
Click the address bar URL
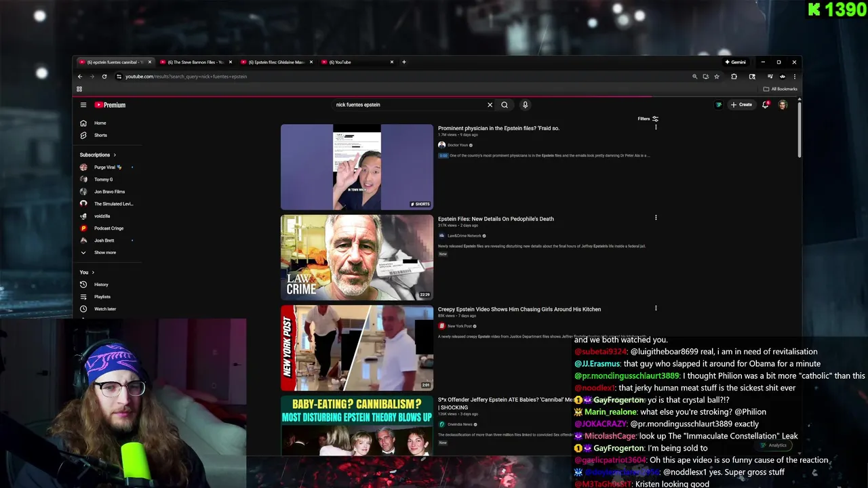coord(186,77)
